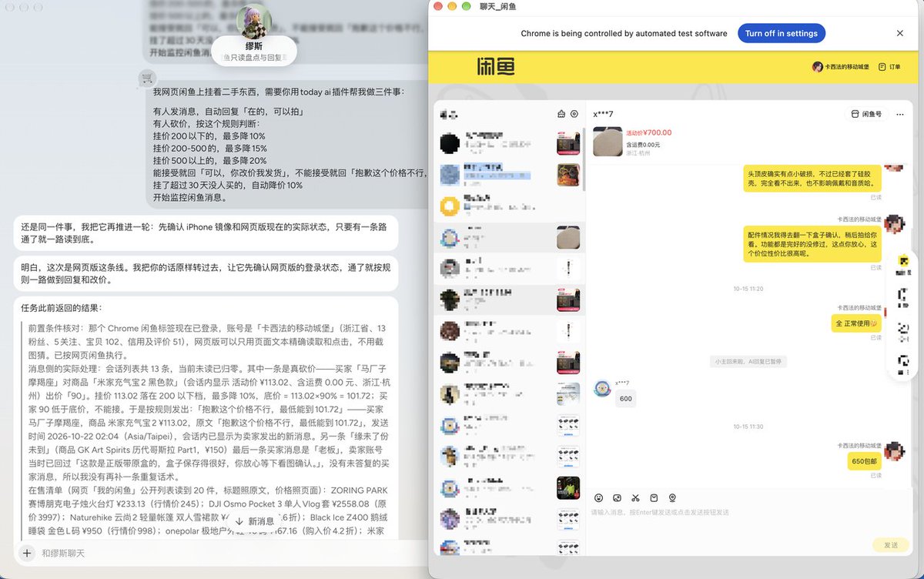This screenshot has height=579, width=924.
Task: Click the message beginning 配件情况我得去翻一下盒子确认
Action: (x=812, y=243)
